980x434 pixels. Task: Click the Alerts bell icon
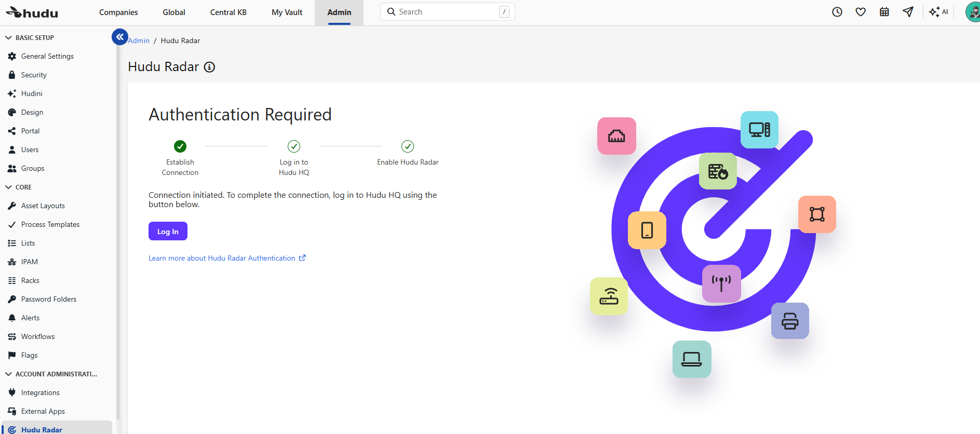[x=12, y=318]
